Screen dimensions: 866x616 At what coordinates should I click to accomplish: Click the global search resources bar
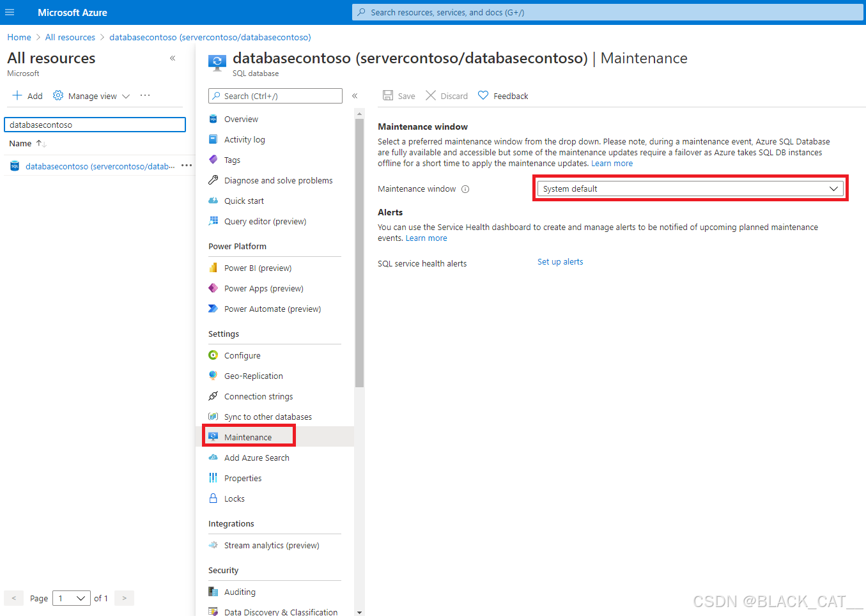point(607,12)
